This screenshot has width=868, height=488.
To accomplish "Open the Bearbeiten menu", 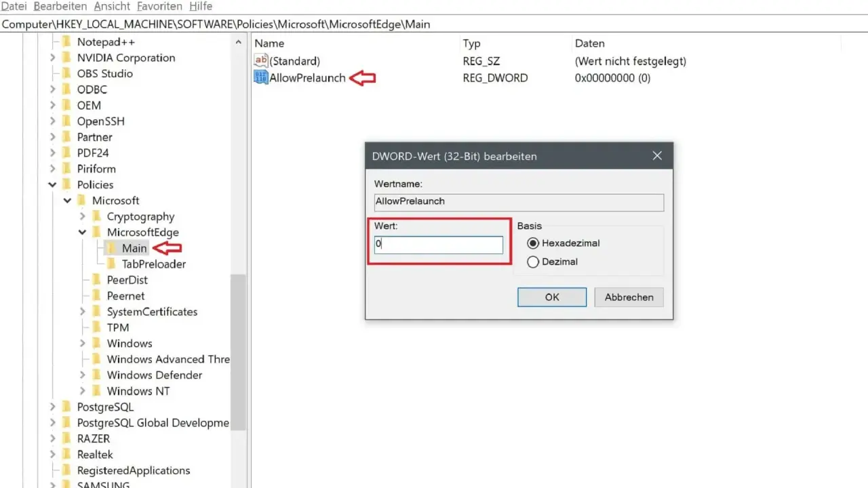I will coord(60,6).
